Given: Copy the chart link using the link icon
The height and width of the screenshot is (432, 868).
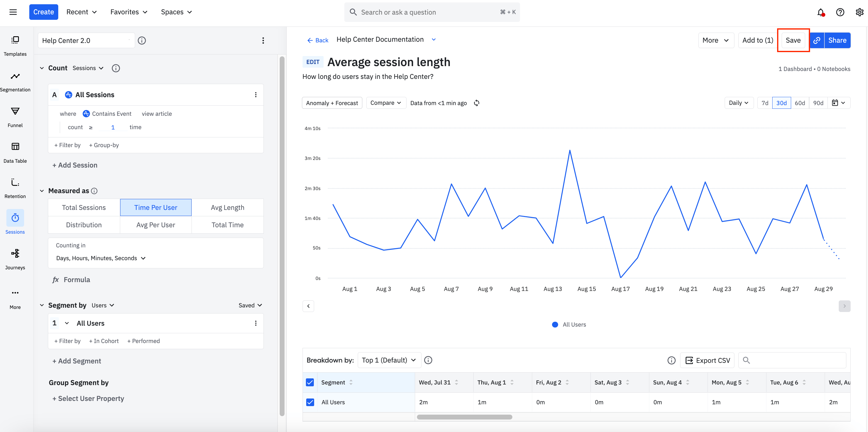Looking at the screenshot, I should (x=816, y=41).
